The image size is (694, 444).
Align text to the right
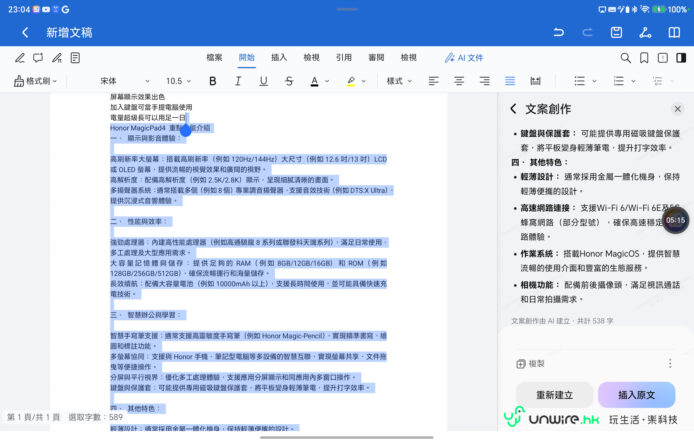[x=485, y=81]
